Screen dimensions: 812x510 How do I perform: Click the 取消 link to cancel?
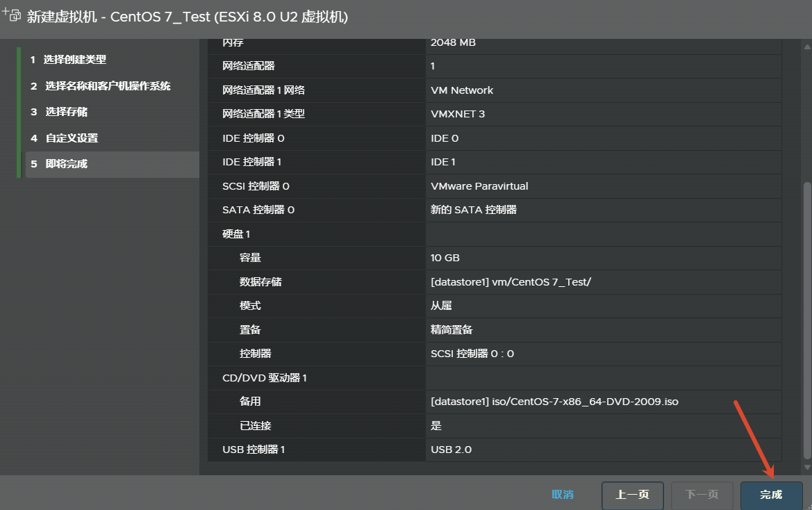tap(563, 495)
